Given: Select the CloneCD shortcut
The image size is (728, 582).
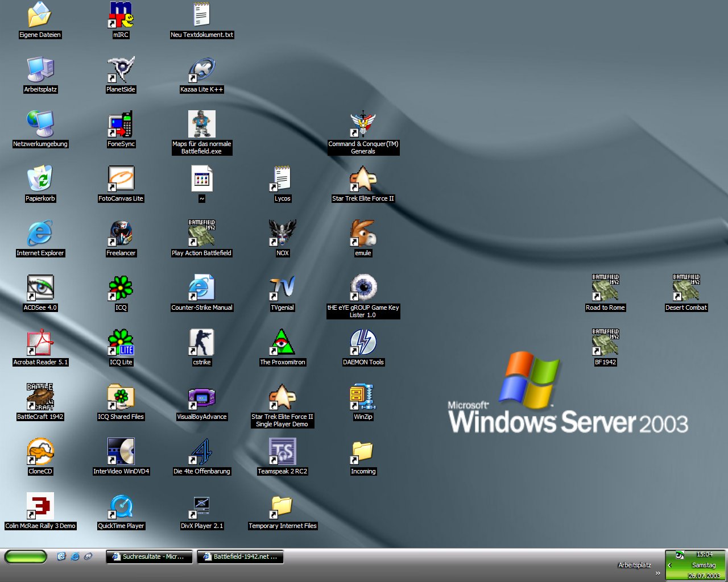Looking at the screenshot, I should tap(40, 452).
